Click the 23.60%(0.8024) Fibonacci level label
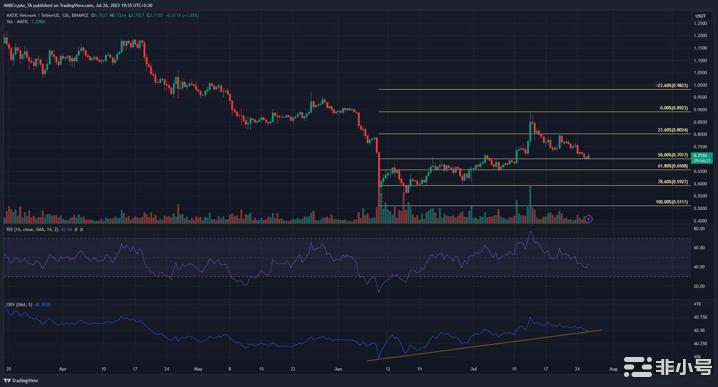Viewport: 718px width, 387px height. click(673, 130)
